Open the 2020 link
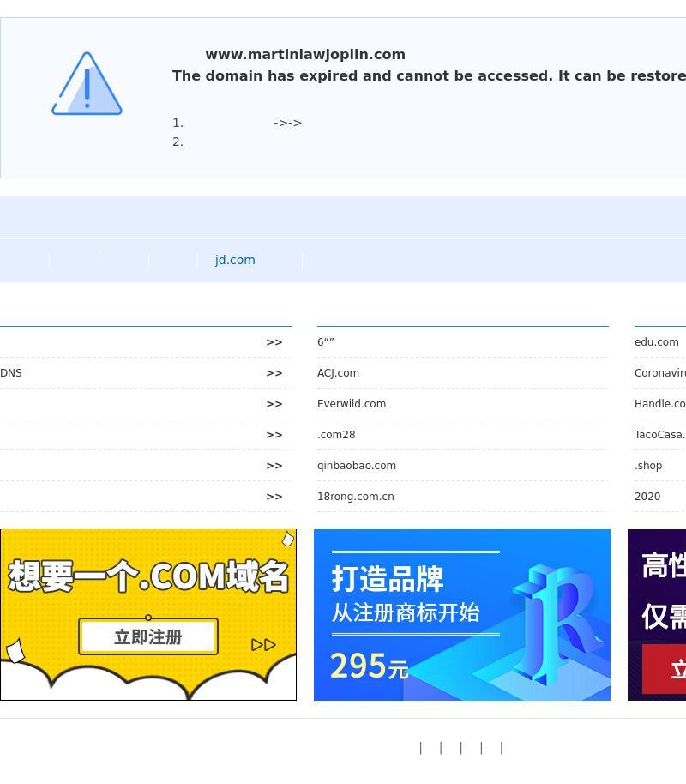The width and height of the screenshot is (686, 784). (x=647, y=497)
